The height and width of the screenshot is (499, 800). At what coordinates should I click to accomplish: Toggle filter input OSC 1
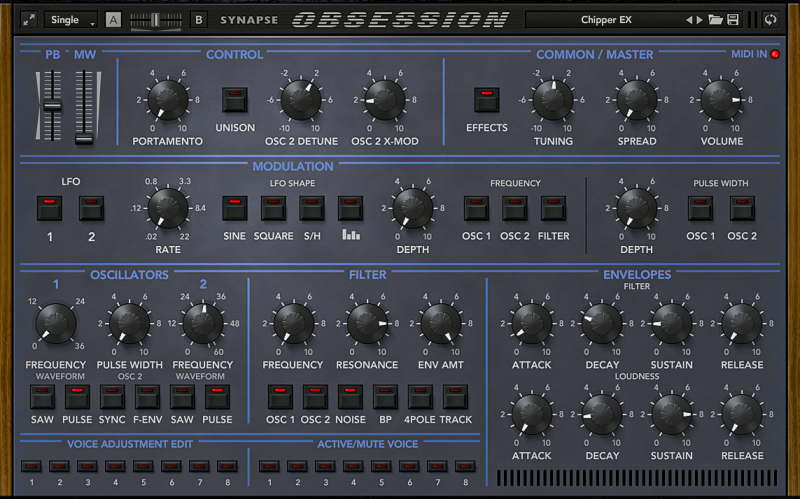point(280,397)
